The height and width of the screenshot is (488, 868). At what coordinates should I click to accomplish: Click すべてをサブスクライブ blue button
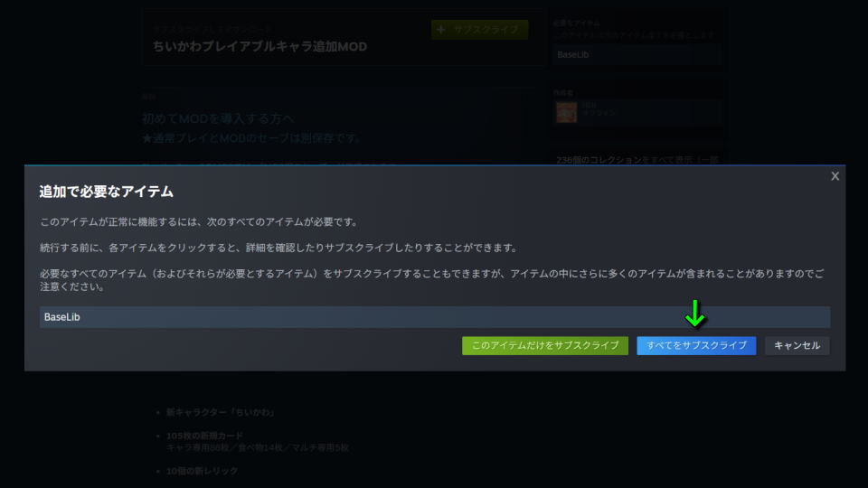tap(696, 345)
